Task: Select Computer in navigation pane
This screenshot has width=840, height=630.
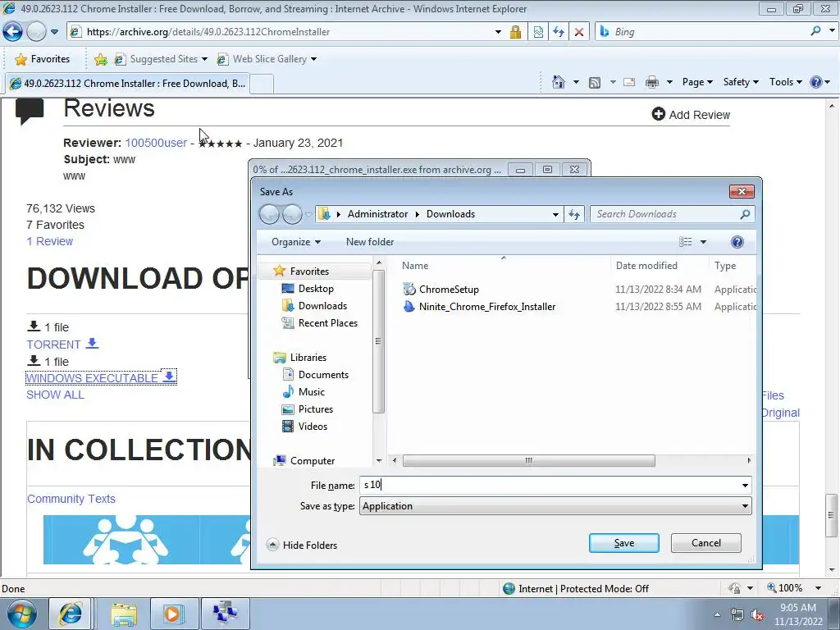Action: click(304, 461)
